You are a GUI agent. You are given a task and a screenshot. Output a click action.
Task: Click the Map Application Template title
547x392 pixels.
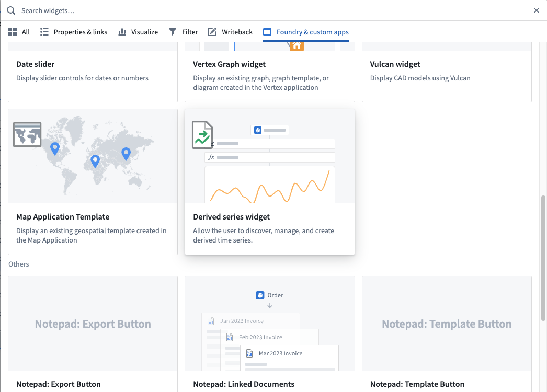(63, 217)
